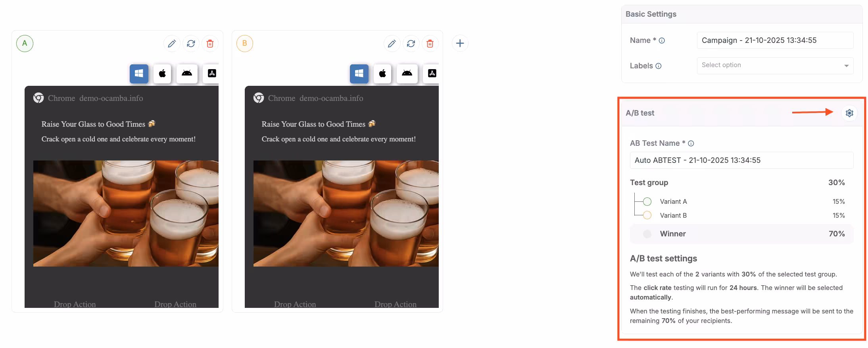Refresh variant A preview
Image resolution: width=868 pixels, height=348 pixels.
point(191,44)
